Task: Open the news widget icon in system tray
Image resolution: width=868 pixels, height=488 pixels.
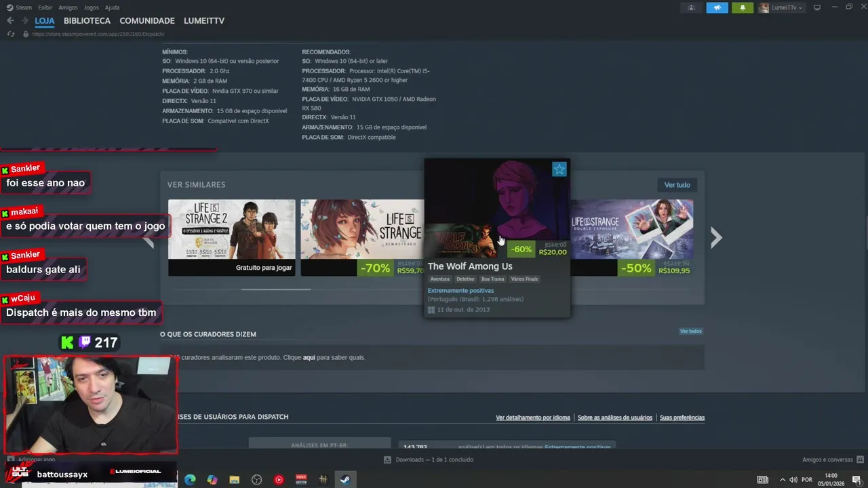Action: (763, 480)
